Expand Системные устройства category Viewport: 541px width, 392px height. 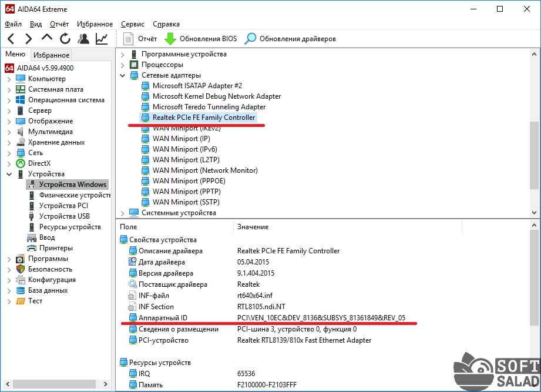coord(123,213)
